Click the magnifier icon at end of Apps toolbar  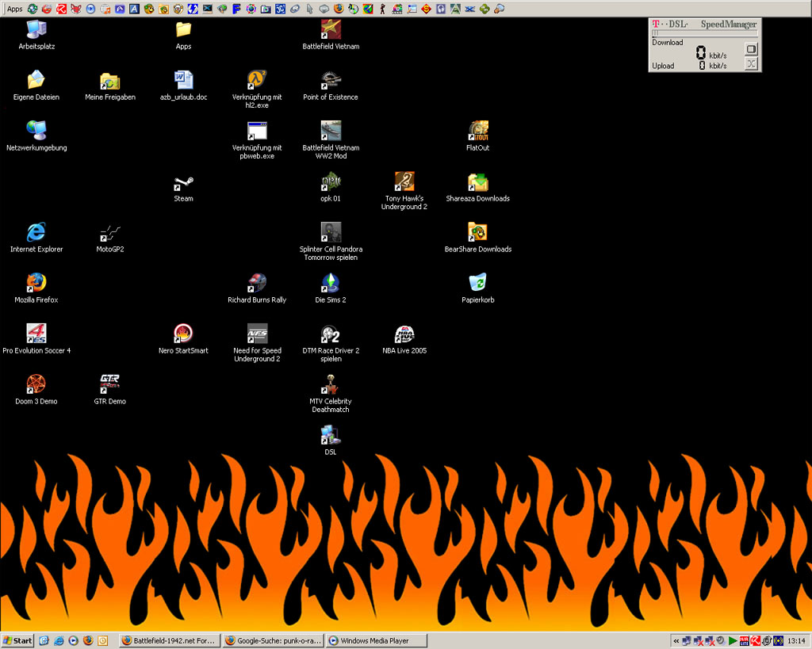tap(500, 9)
